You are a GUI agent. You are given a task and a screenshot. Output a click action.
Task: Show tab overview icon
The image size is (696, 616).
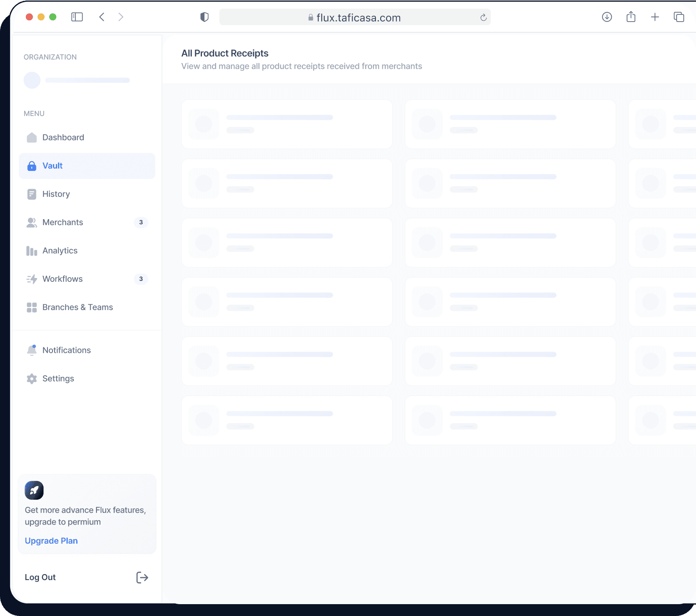pyautogui.click(x=679, y=17)
